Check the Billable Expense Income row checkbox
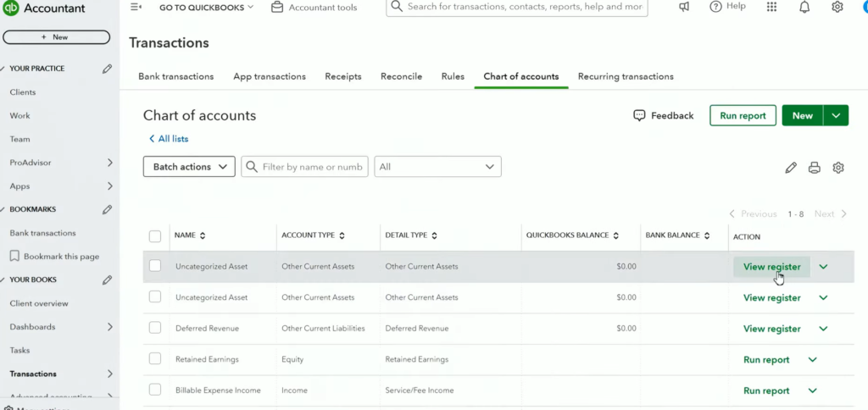The height and width of the screenshot is (410, 868). (x=155, y=390)
